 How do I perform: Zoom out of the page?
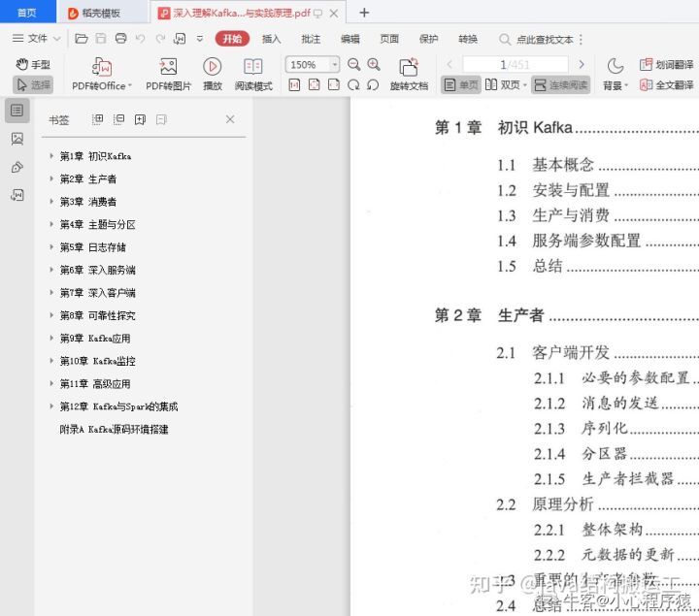(x=354, y=65)
